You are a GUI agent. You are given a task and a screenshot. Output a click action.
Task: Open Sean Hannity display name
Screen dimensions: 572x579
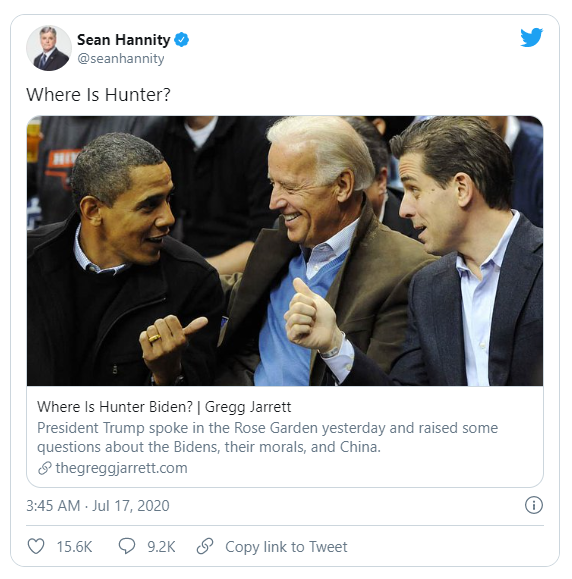point(123,40)
